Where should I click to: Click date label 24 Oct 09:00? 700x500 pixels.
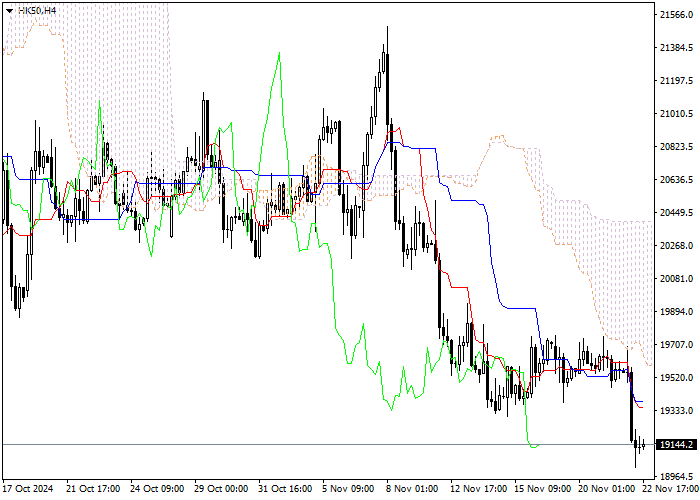pos(157,489)
